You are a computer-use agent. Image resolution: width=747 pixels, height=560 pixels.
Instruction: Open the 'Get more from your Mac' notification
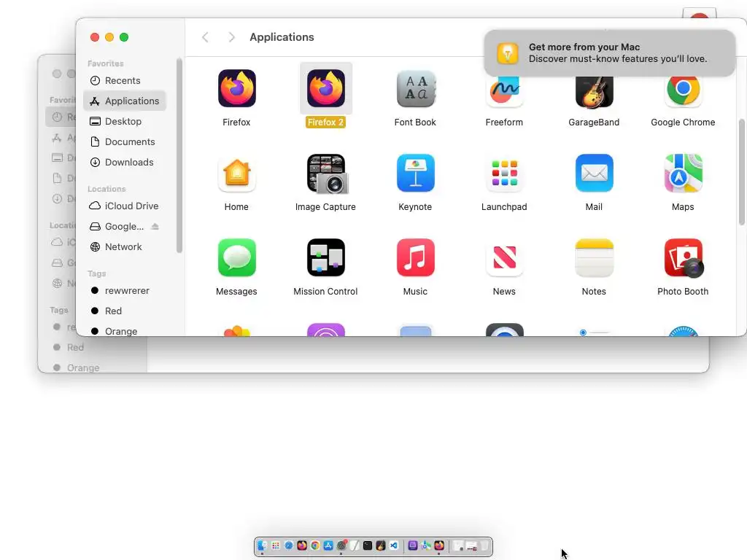point(610,52)
